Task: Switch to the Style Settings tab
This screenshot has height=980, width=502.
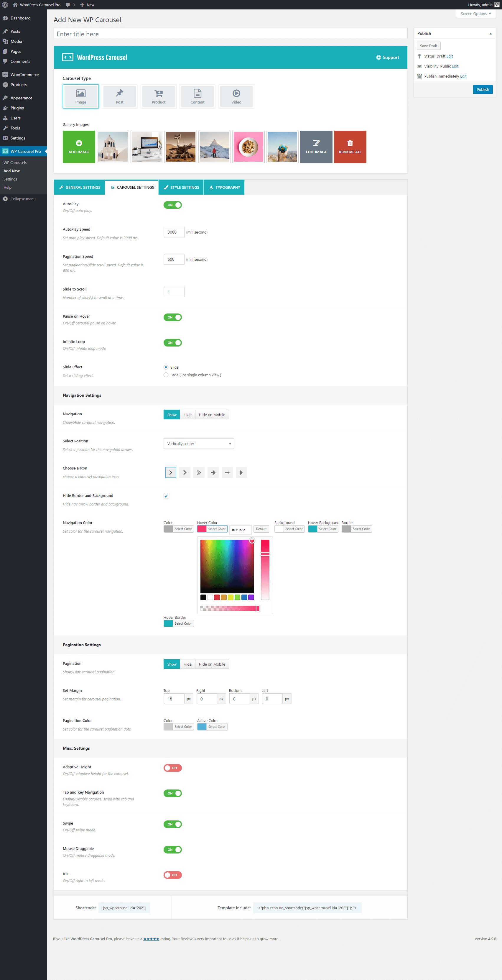Action: point(181,187)
